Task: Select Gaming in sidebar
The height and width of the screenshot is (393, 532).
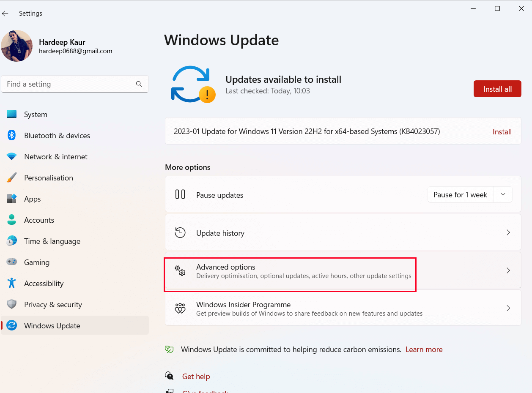Action: coord(75,262)
